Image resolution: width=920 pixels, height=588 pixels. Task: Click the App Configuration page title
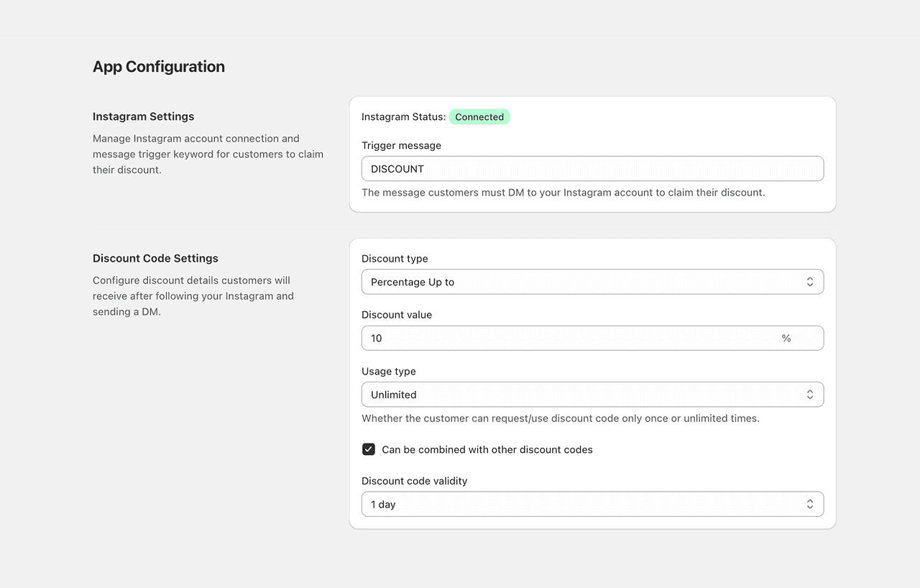click(159, 67)
